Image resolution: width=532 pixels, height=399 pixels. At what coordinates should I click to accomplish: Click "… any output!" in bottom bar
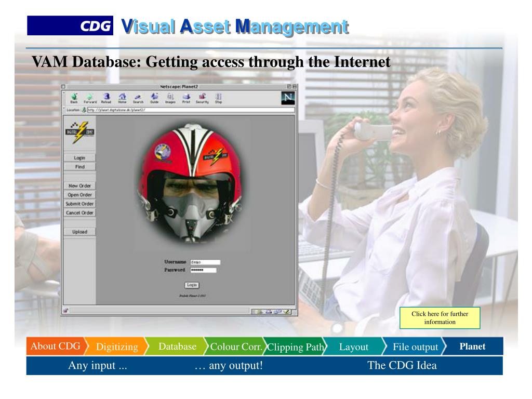coord(229,365)
